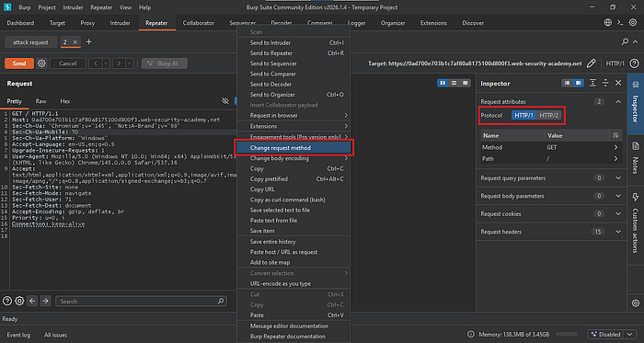644x343 pixels.
Task: Expand all Inspector sections icon
Action: click(592, 84)
